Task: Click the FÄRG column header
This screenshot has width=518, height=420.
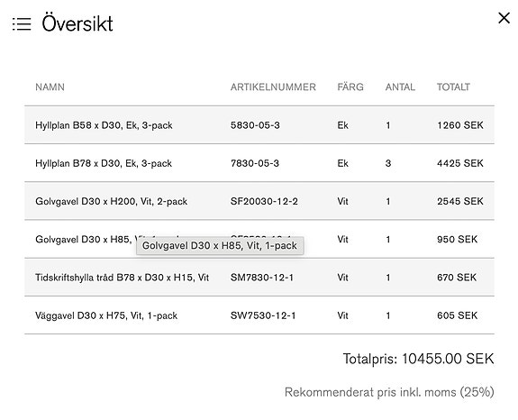Action: coord(350,87)
